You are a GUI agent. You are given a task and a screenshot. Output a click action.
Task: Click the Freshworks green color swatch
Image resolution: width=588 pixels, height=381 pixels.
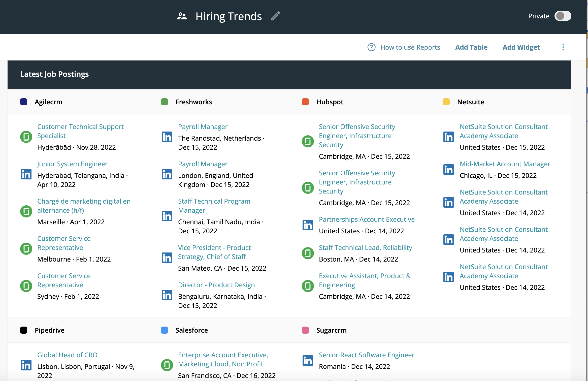tap(165, 102)
